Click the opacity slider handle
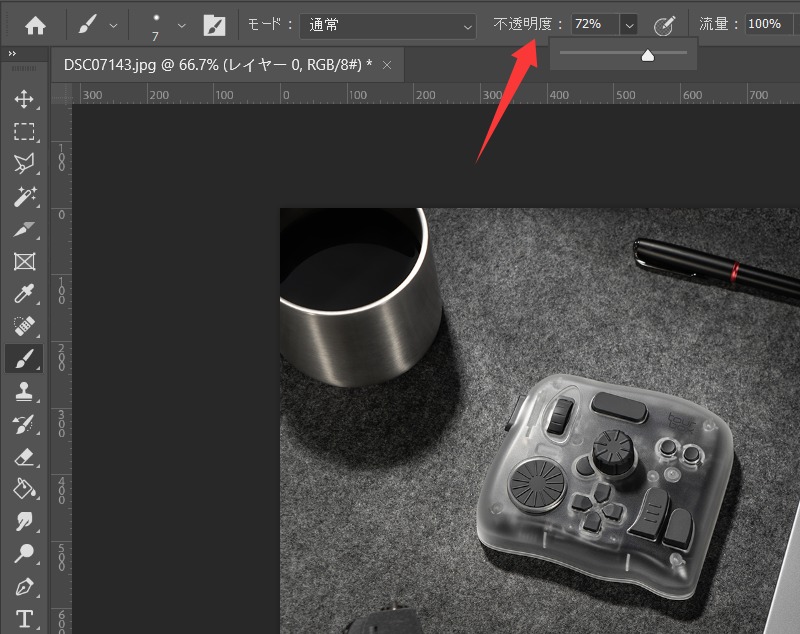This screenshot has width=800, height=634. (647, 57)
